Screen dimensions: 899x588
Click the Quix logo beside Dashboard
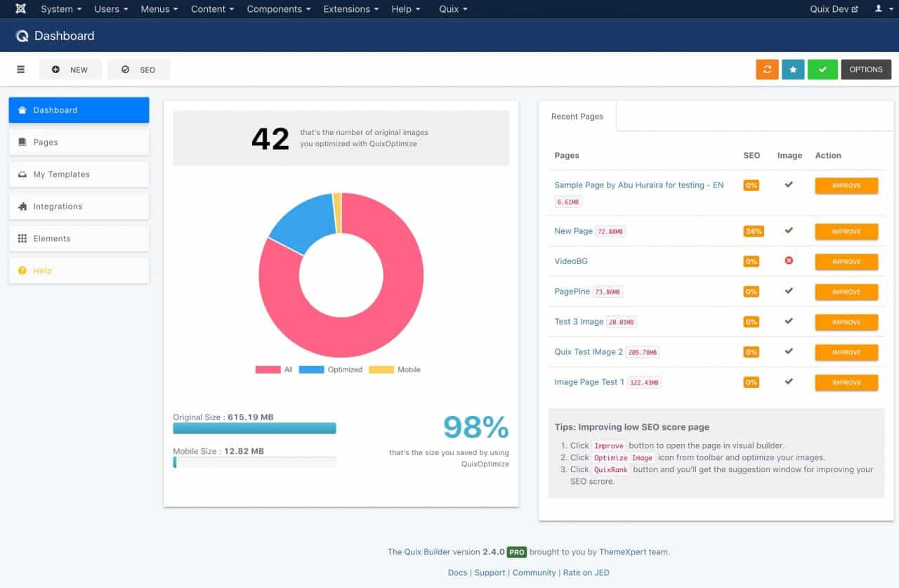pyautogui.click(x=22, y=36)
